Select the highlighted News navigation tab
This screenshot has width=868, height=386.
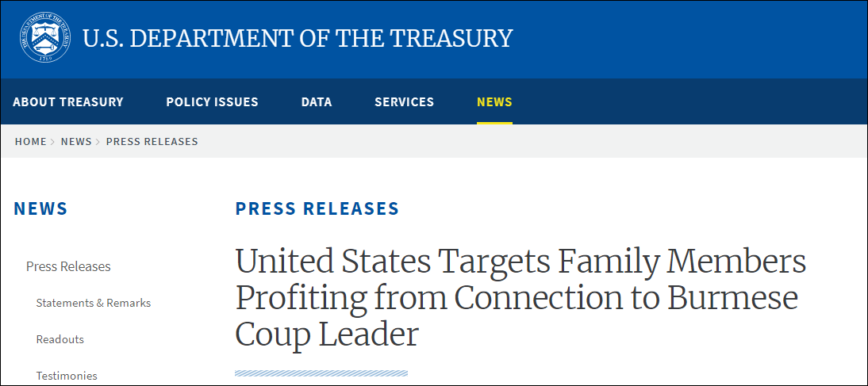[494, 102]
